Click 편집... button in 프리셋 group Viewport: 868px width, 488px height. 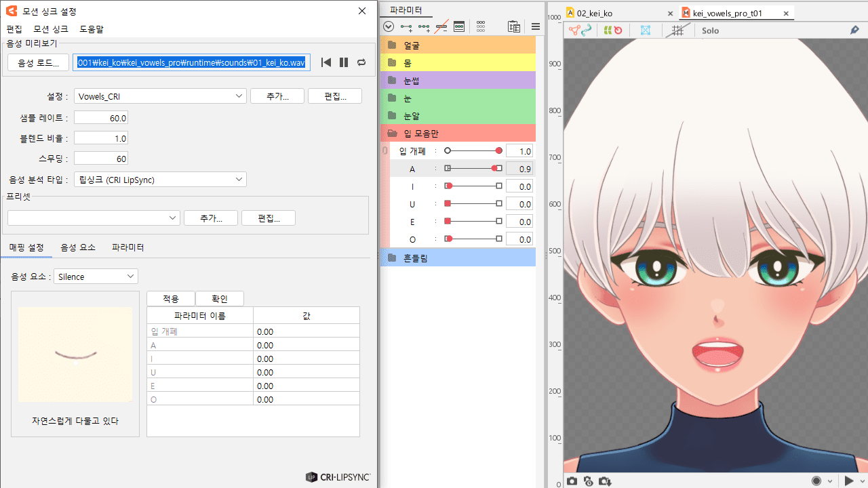pyautogui.click(x=269, y=218)
